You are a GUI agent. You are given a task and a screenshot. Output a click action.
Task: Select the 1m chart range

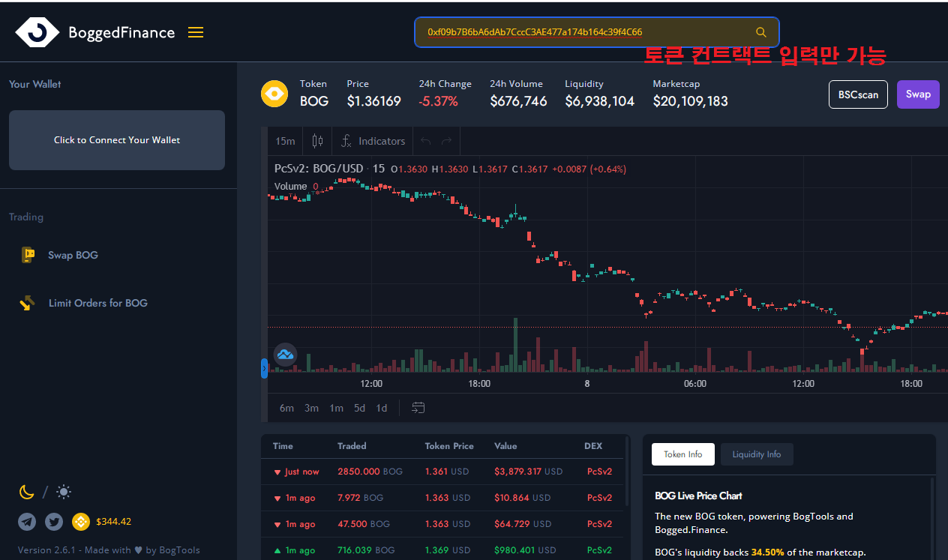click(x=336, y=408)
